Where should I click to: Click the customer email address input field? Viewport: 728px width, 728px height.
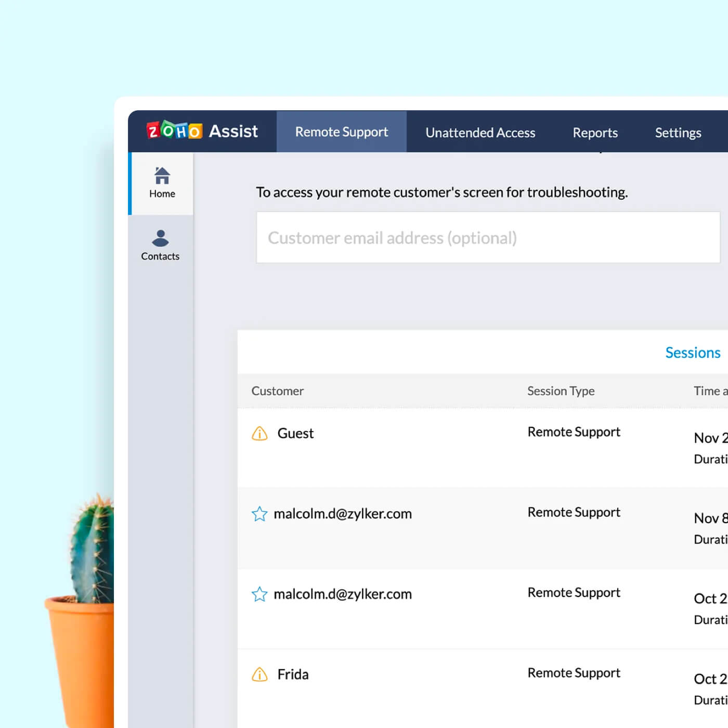coord(488,238)
